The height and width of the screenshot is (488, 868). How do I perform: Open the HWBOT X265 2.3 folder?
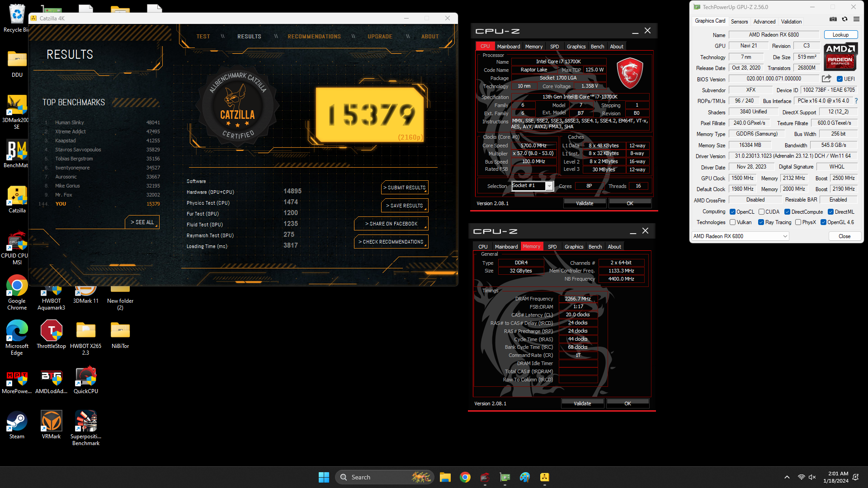pos(85,338)
